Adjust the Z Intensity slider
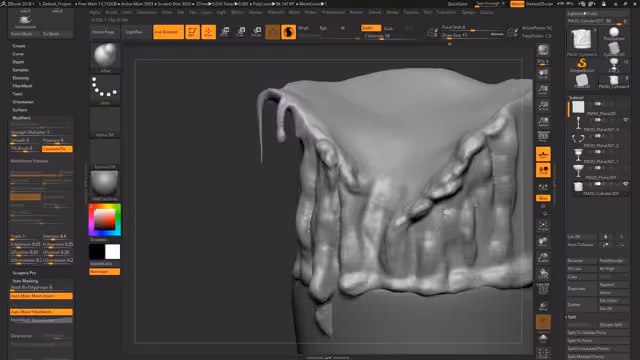Screen dimensions: 640x360 (389, 36)
